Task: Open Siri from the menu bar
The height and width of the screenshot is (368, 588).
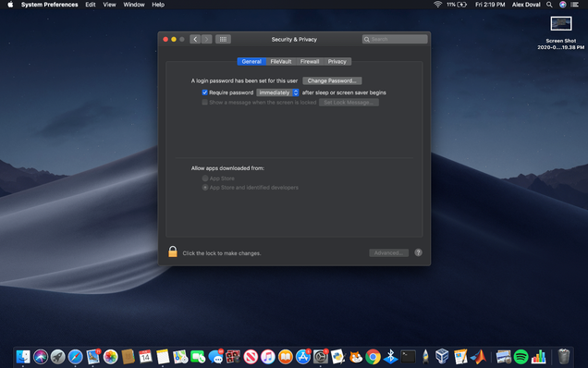Action: (x=562, y=5)
